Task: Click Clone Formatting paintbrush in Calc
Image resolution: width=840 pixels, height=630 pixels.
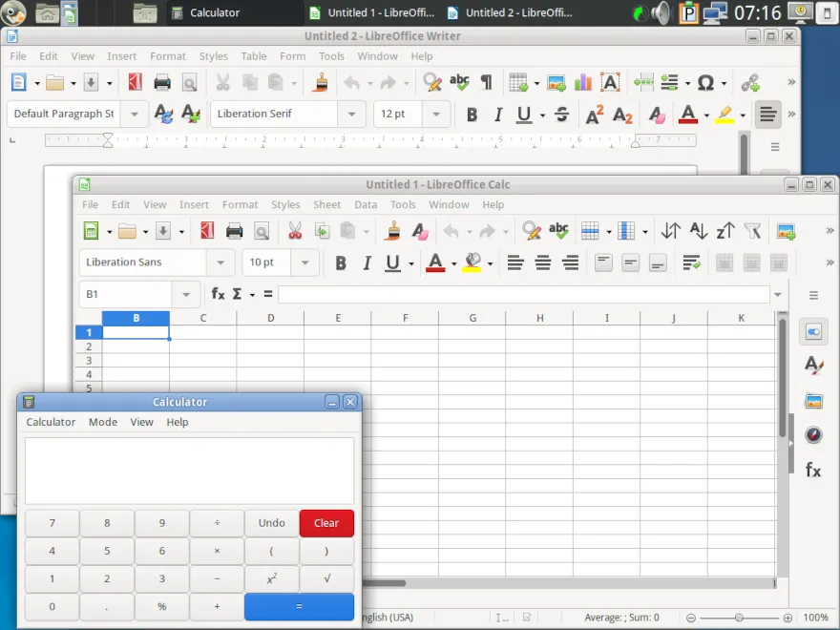Action: click(x=393, y=231)
